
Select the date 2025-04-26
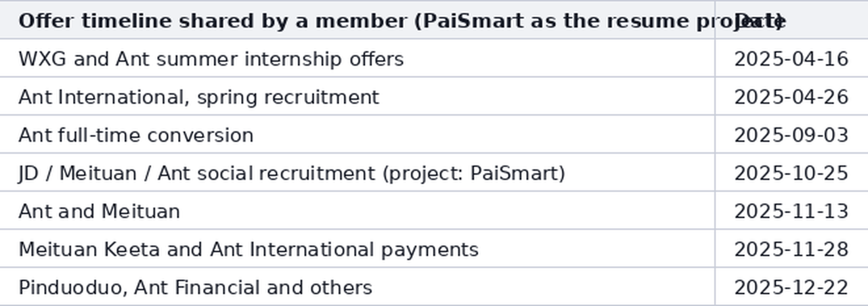pyautogui.click(x=791, y=97)
